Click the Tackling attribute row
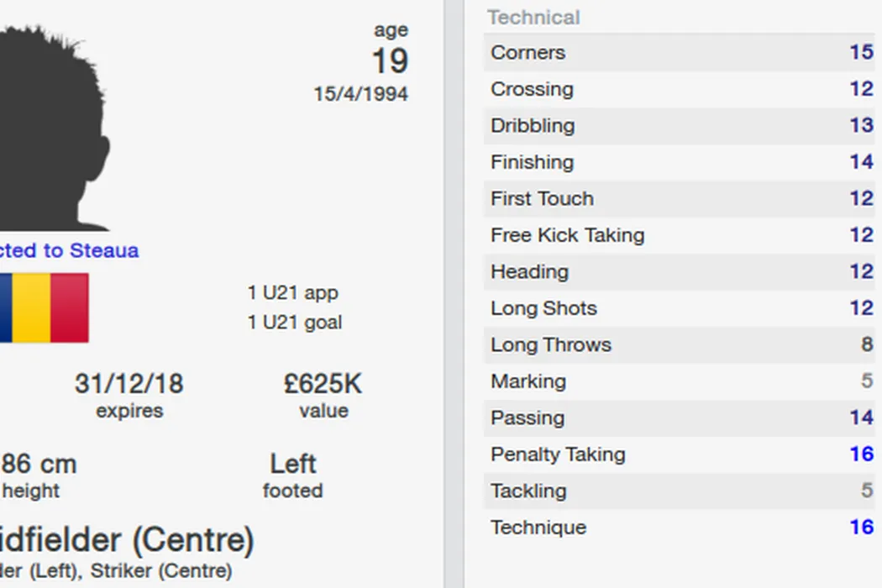 [x=679, y=491]
